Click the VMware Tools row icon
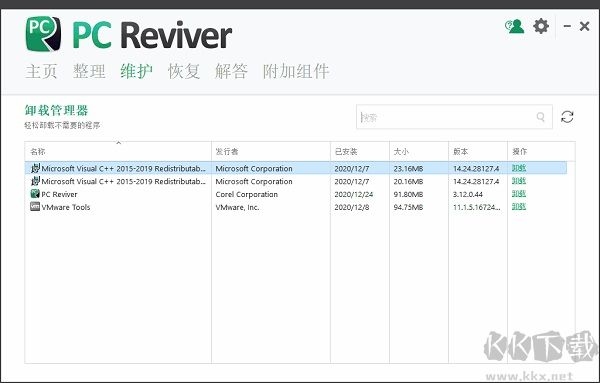600x383 pixels. point(35,207)
